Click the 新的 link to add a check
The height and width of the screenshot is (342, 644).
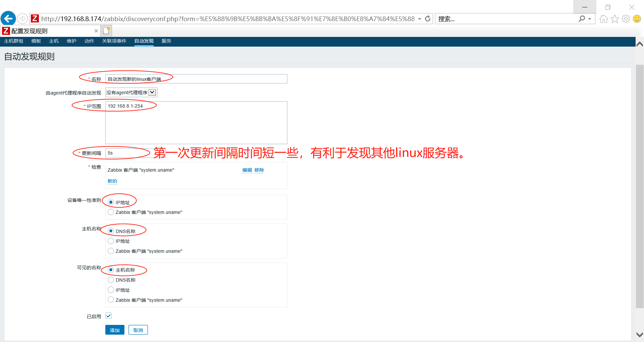[112, 181]
